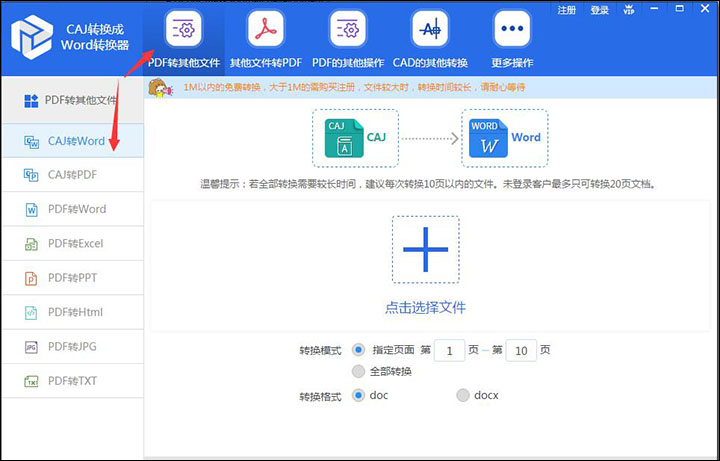Click the announcement mascot icon
The image size is (720, 461).
(160, 88)
